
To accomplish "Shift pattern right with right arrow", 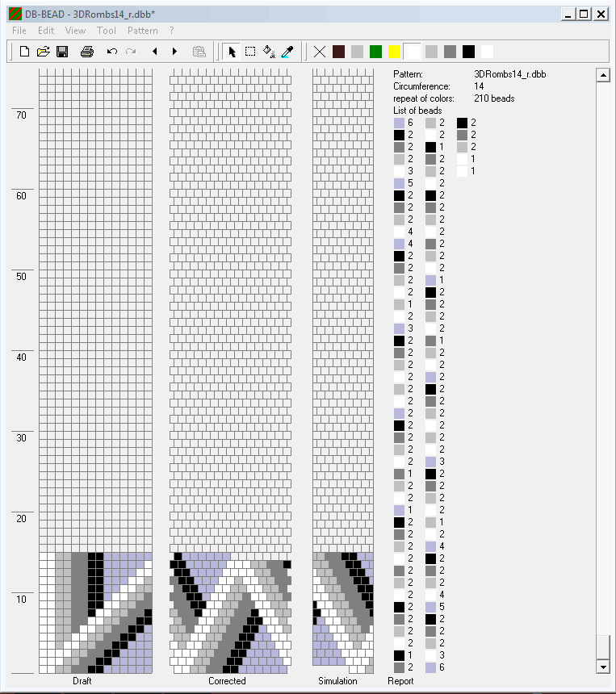I will 174,52.
